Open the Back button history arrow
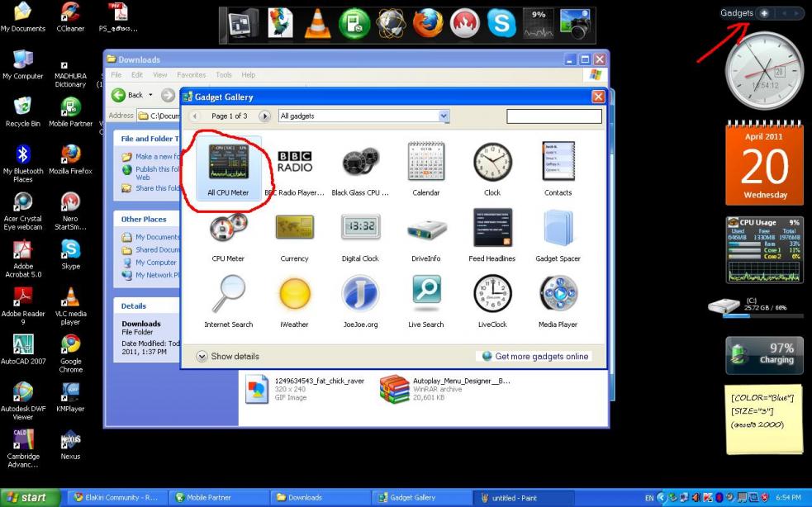This screenshot has height=507, width=812. pos(150,95)
